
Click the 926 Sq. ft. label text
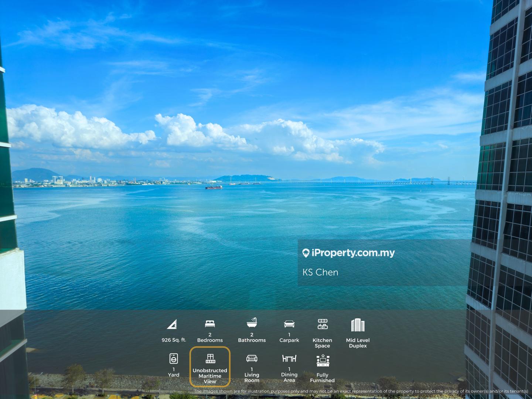click(174, 340)
